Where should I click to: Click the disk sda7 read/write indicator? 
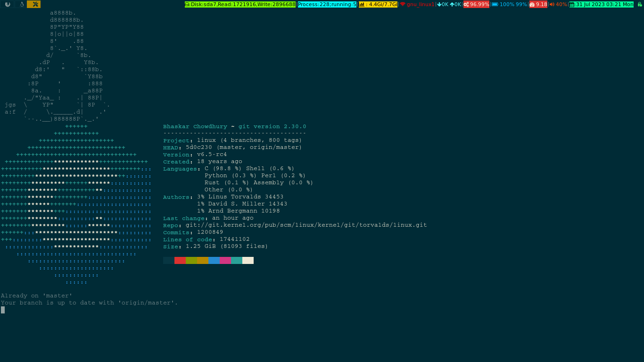click(x=240, y=4)
